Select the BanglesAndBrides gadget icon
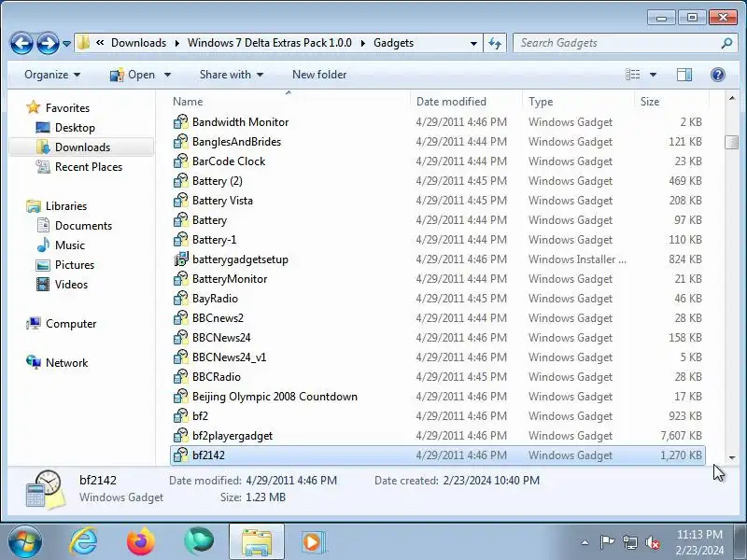747x560 pixels. click(x=180, y=142)
